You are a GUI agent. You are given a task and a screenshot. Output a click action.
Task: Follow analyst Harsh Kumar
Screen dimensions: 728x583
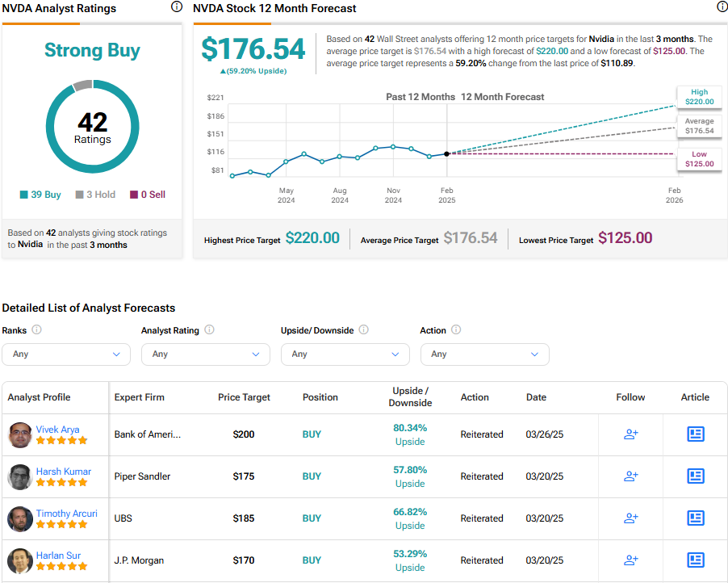[631, 476]
